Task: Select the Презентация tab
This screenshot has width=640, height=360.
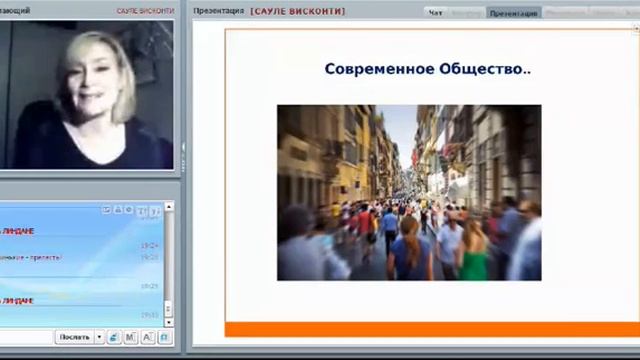Action: pos(513,13)
